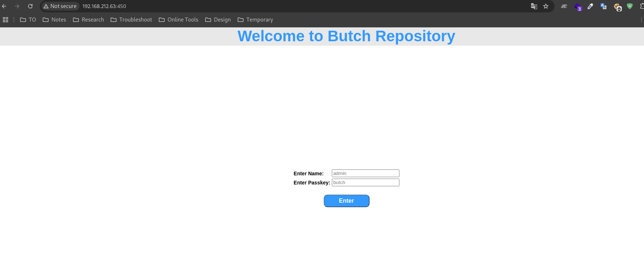Open the green shield adblock extension
The width and height of the screenshot is (644, 267).
click(x=630, y=6)
